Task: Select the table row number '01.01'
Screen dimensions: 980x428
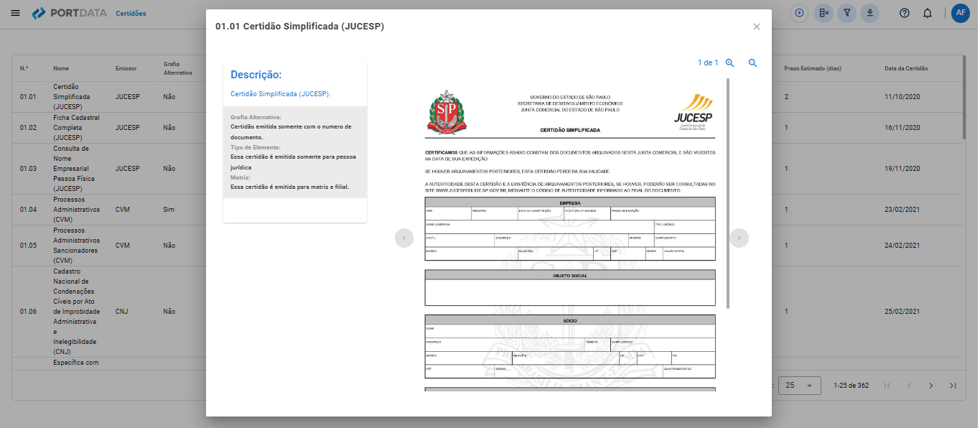Action: point(28,97)
